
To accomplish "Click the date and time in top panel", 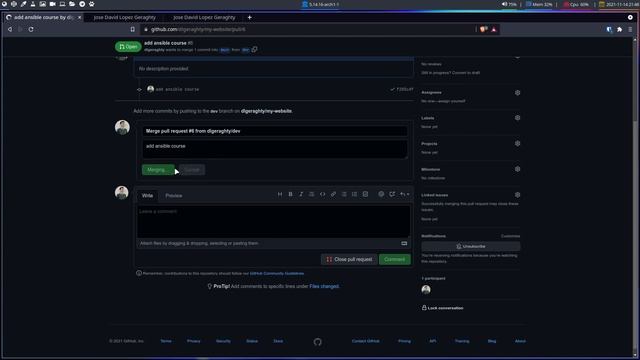I will [x=619, y=4].
